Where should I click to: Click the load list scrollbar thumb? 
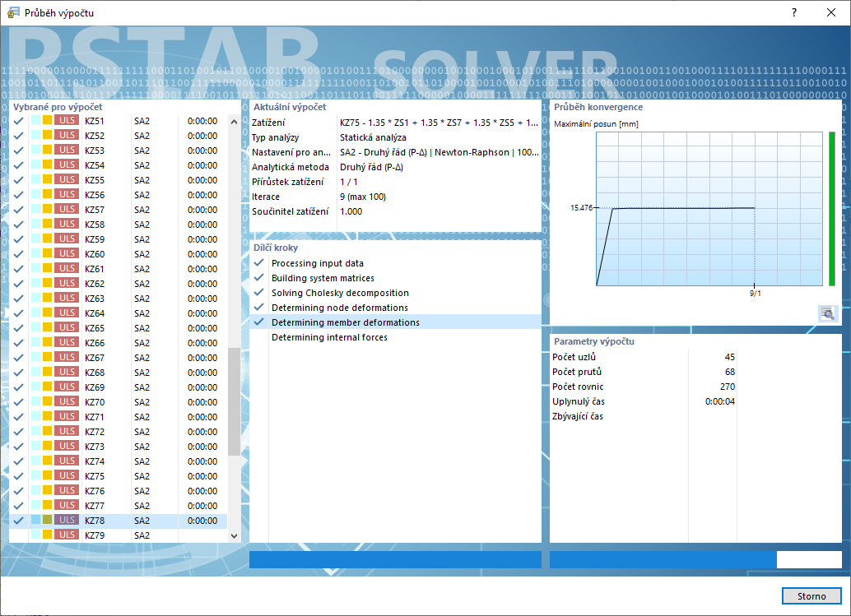(x=234, y=402)
